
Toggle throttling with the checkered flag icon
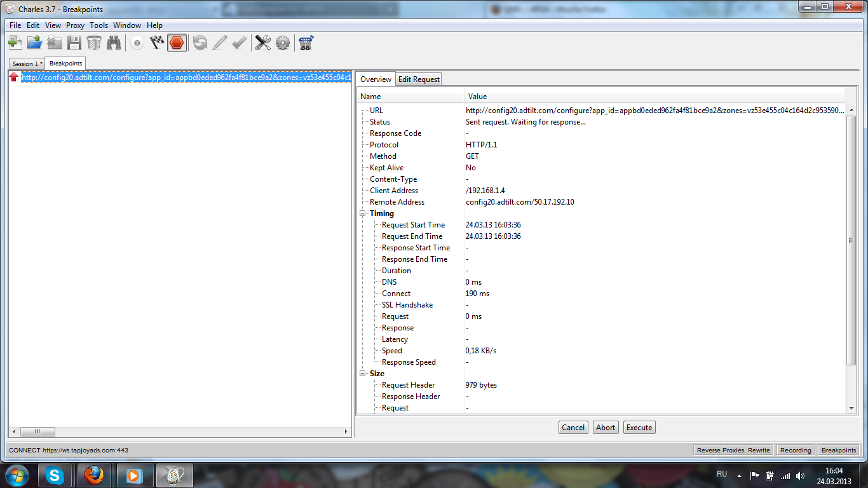pyautogui.click(x=157, y=43)
